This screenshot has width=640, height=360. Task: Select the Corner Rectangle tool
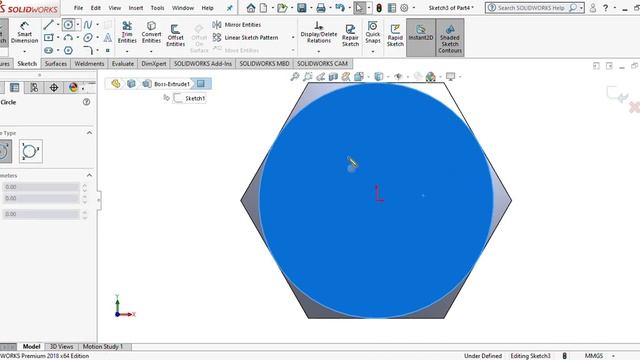[x=49, y=38]
